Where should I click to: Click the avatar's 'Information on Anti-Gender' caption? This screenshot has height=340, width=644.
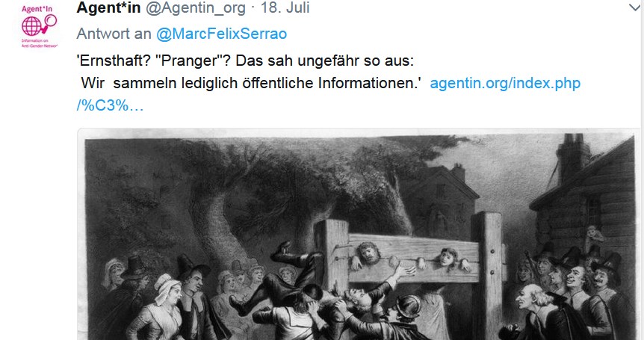(x=40, y=43)
